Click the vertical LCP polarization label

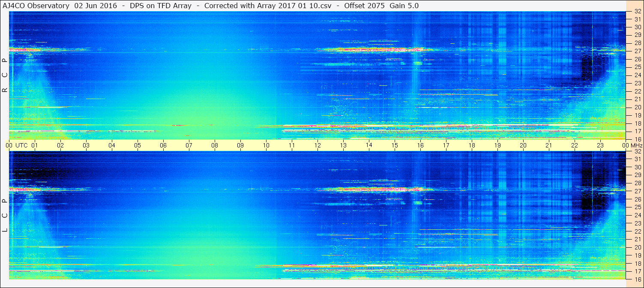click(x=5, y=216)
